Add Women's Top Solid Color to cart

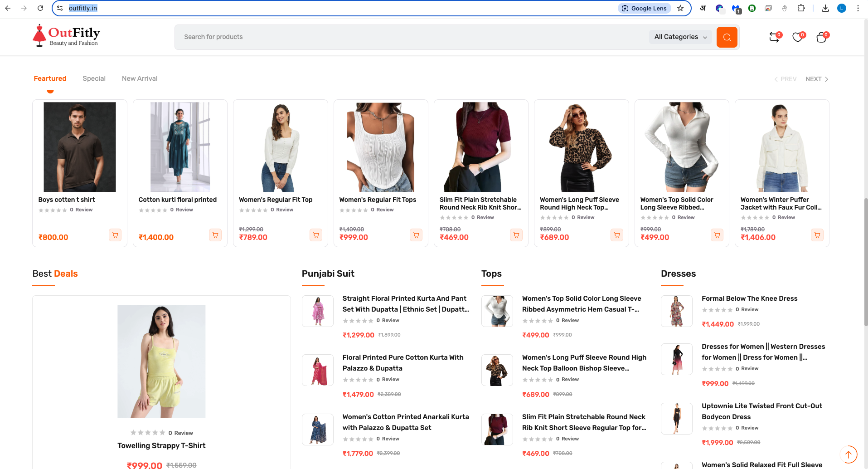[717, 235]
